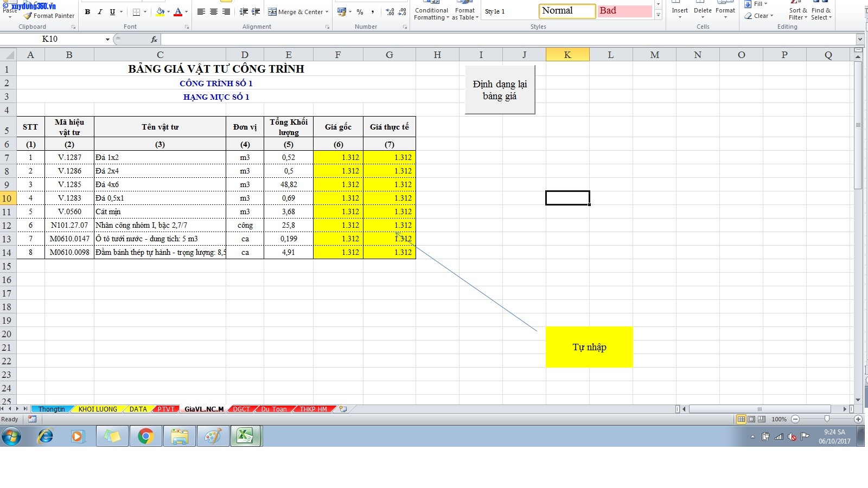Toggle Italic formatting
This screenshot has width=868, height=488.
[x=100, y=12]
